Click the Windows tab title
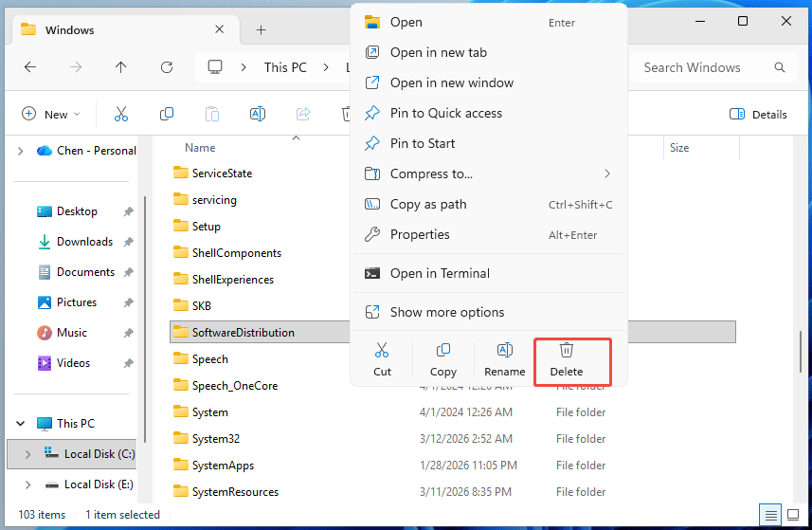The width and height of the screenshot is (812, 530). click(x=70, y=30)
